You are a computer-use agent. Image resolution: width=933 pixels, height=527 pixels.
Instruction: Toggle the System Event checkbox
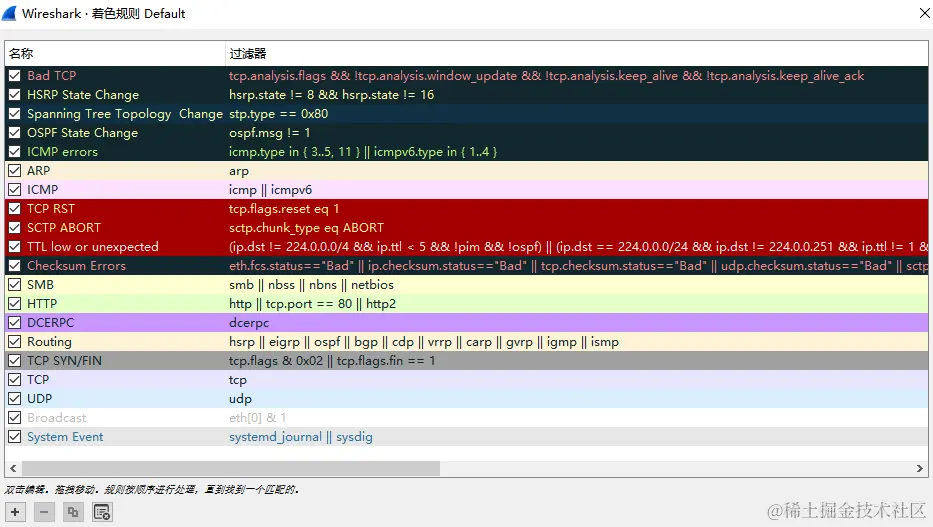click(x=15, y=437)
